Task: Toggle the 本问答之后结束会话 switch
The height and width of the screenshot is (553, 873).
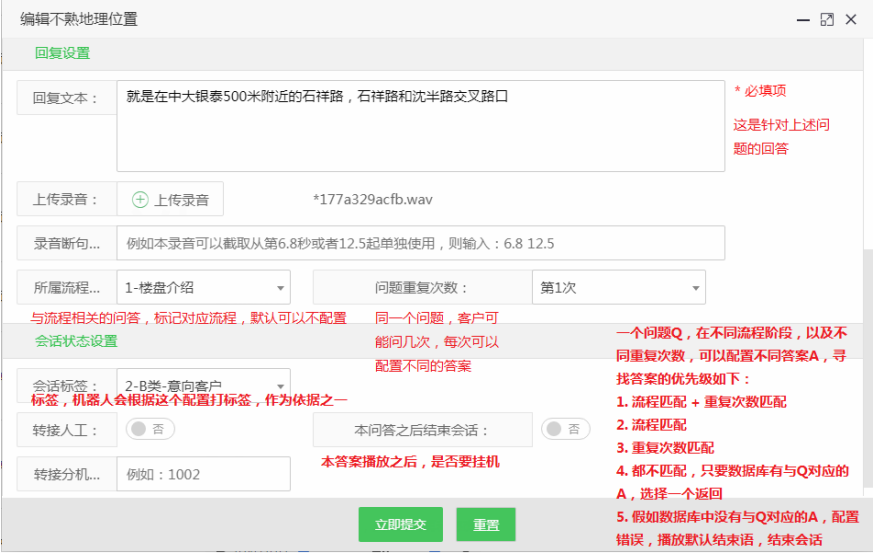Action: 565,429
